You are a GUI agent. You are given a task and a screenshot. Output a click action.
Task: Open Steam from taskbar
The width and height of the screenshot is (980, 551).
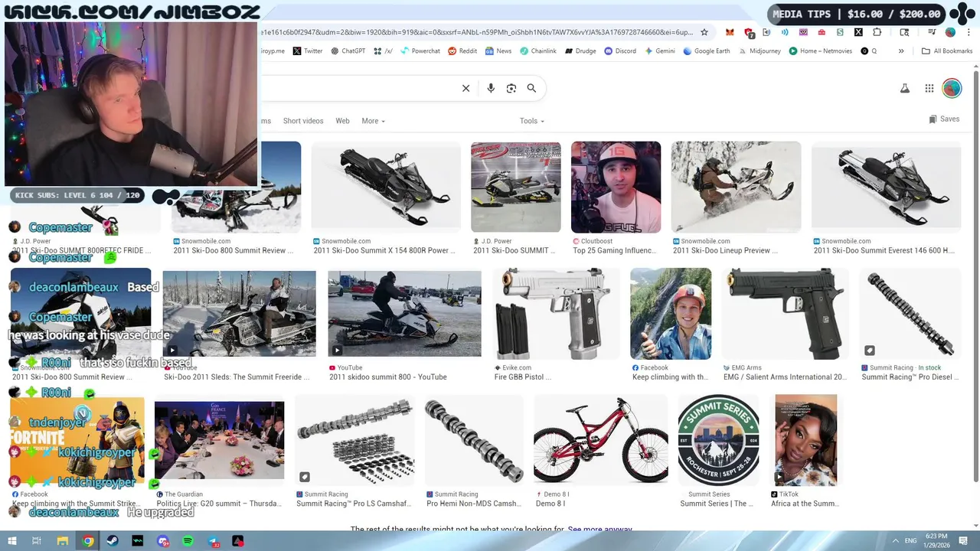click(113, 541)
